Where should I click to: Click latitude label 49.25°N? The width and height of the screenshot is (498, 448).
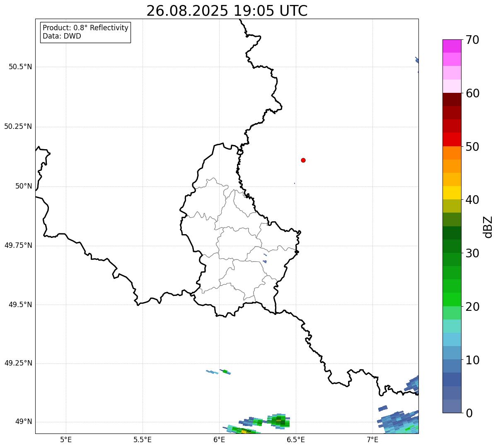tap(18, 363)
